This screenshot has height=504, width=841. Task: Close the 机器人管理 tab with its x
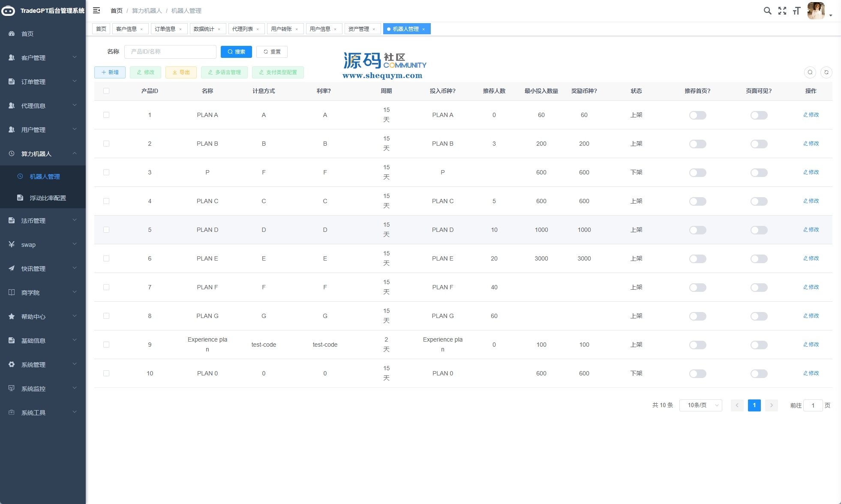(x=424, y=29)
